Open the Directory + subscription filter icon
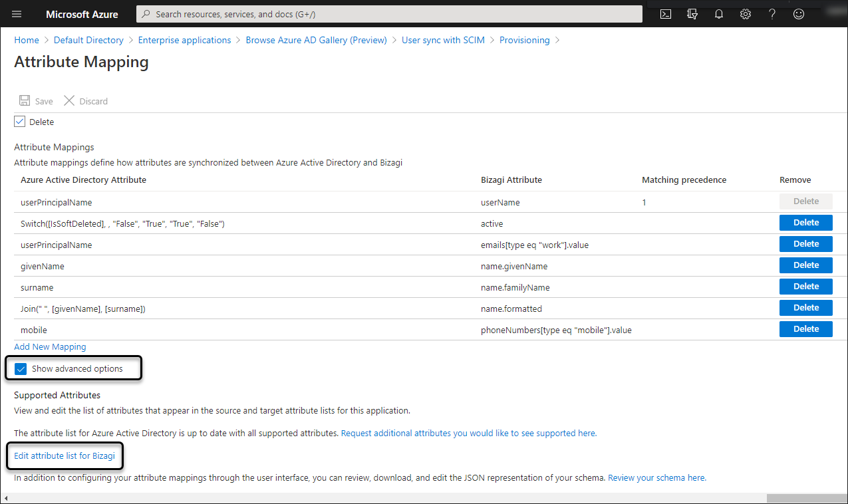848x504 pixels. coord(692,14)
